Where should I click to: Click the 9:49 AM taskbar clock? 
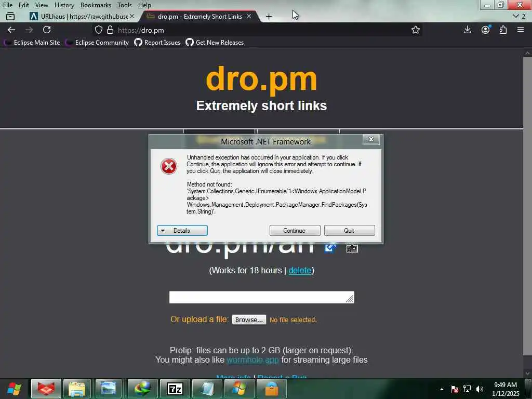tap(505, 389)
